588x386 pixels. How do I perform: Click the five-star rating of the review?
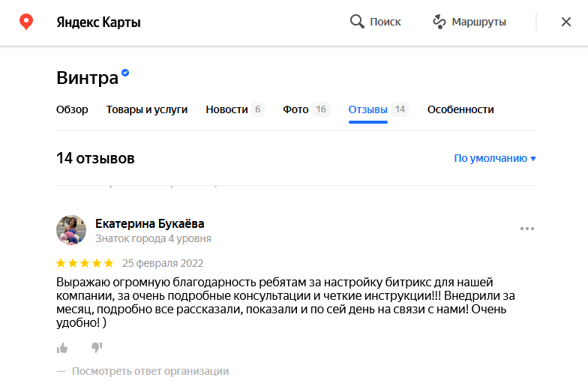(x=85, y=263)
